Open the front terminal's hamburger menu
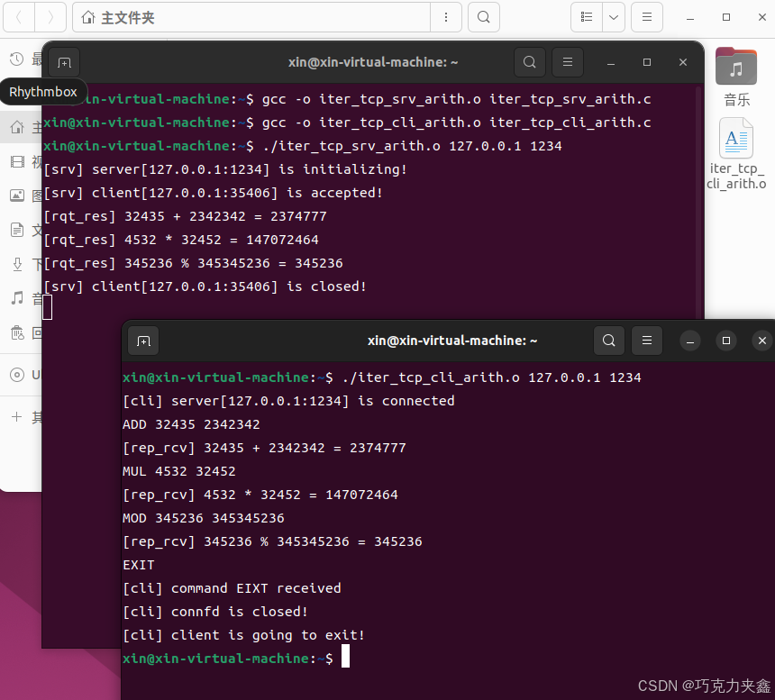Viewport: 775px width, 700px height. (x=646, y=341)
